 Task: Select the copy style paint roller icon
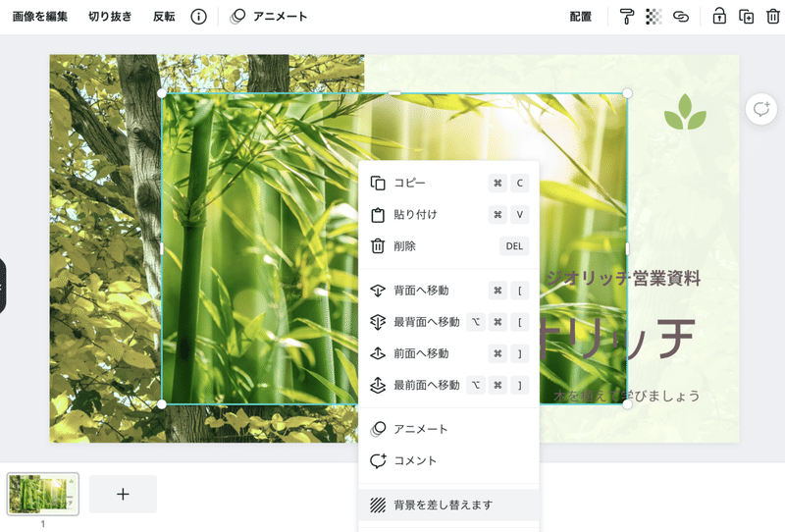coord(626,17)
